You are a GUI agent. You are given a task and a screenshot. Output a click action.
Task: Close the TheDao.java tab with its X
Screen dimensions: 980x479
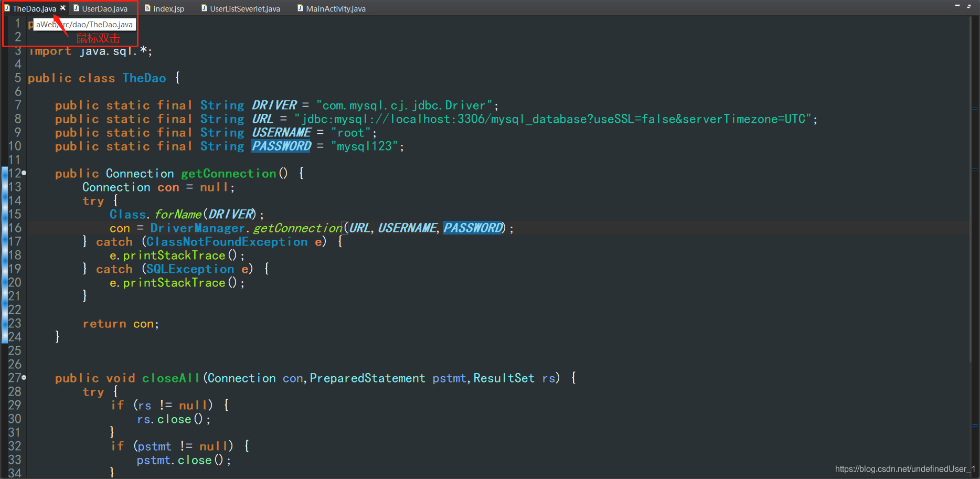pos(63,8)
